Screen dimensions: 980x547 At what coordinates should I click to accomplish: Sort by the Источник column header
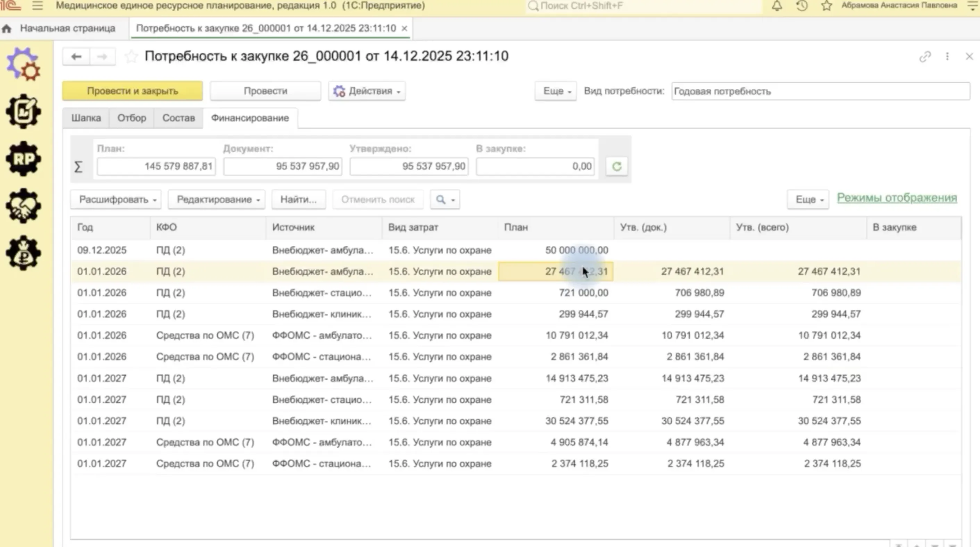point(324,227)
